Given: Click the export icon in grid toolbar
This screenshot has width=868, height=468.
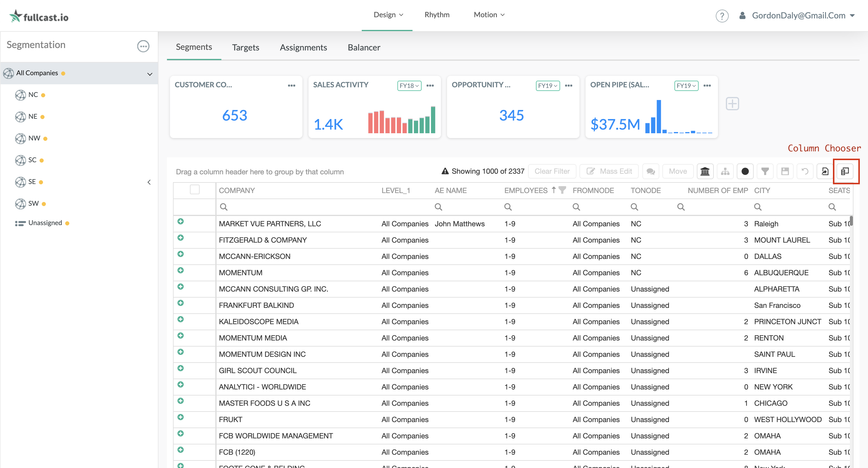Looking at the screenshot, I should [825, 171].
